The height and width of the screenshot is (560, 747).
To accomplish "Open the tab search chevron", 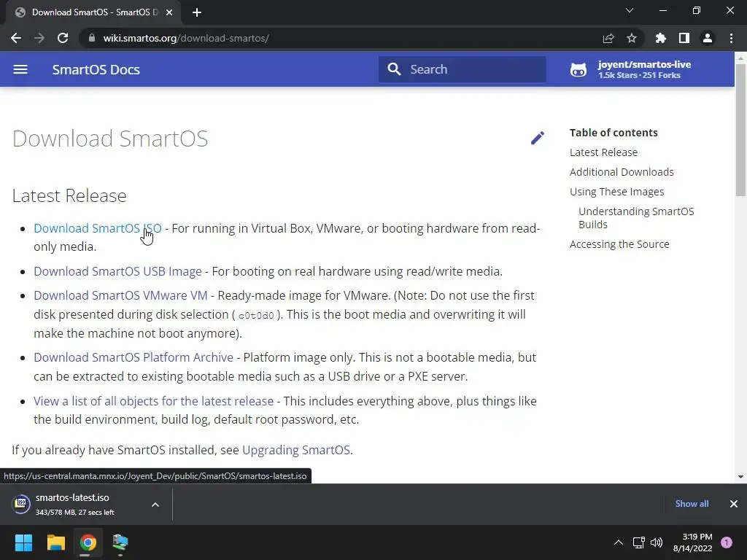I will [x=630, y=10].
